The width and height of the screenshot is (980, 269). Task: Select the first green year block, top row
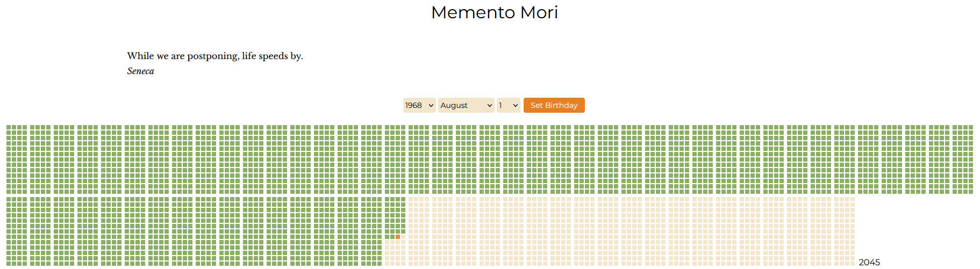pyautogui.click(x=17, y=159)
